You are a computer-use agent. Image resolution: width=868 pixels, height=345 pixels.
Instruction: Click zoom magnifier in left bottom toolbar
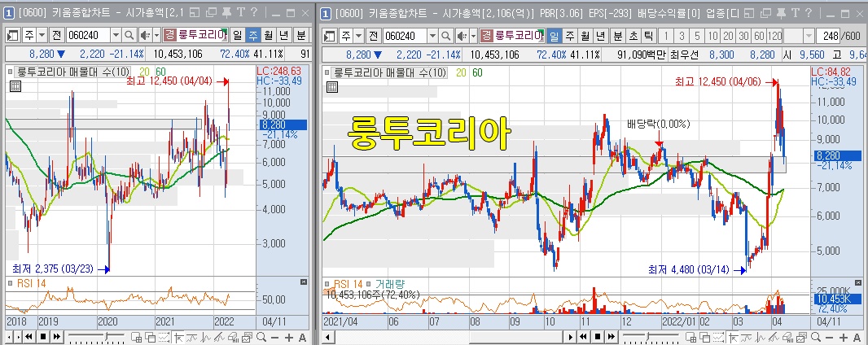point(261,337)
